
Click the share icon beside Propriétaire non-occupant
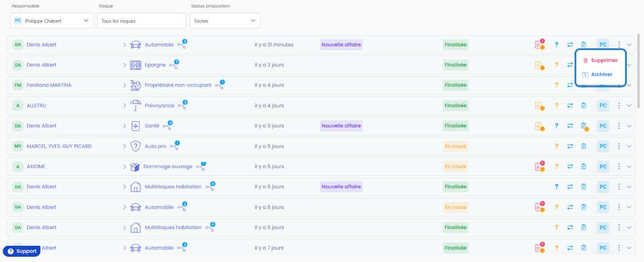click(x=220, y=85)
